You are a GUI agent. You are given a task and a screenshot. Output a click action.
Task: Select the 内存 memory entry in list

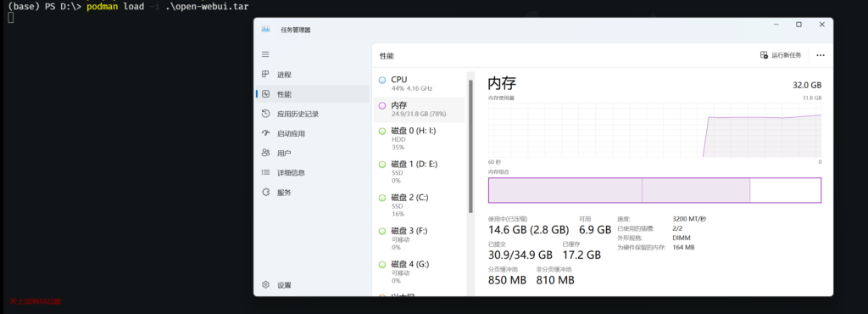(x=420, y=109)
